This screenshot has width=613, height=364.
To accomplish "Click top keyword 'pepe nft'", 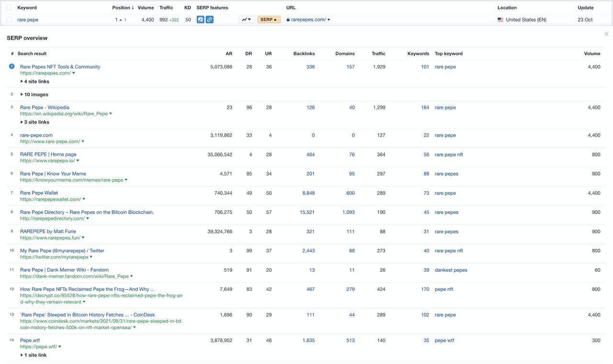I will tap(444, 289).
